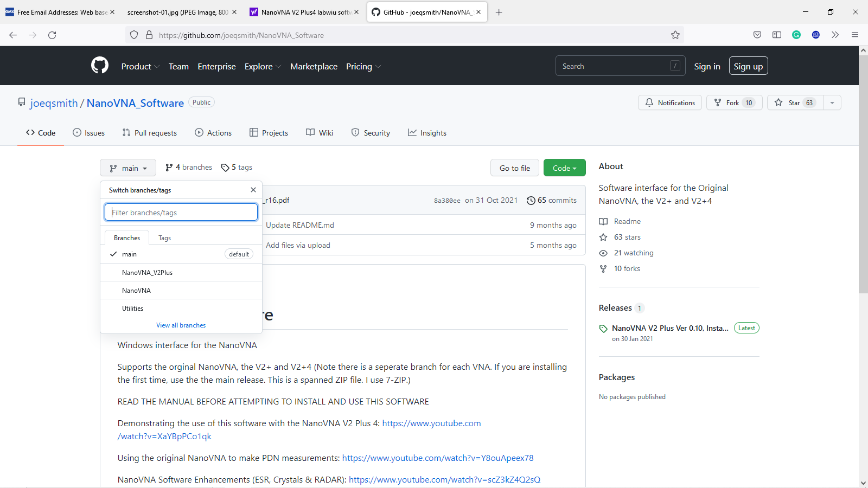Viewport: 868px width, 488px height.
Task: Close the Free Email Addresses browser tab
Action: coord(112,12)
